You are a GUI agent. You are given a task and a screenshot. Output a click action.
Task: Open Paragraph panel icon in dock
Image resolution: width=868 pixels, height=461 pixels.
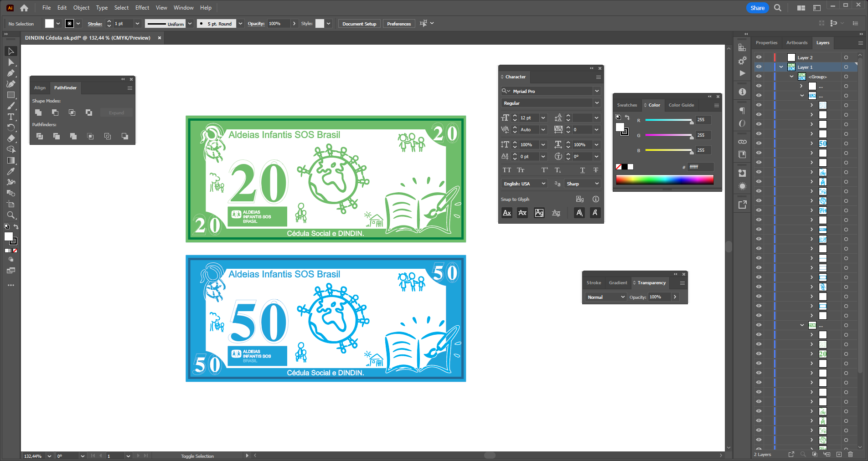(x=742, y=111)
